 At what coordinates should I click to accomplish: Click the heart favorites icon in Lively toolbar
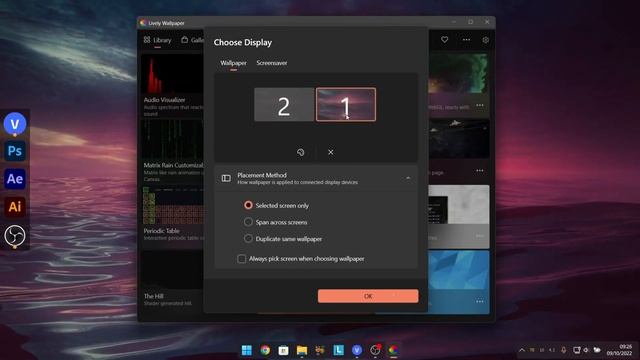(444, 40)
